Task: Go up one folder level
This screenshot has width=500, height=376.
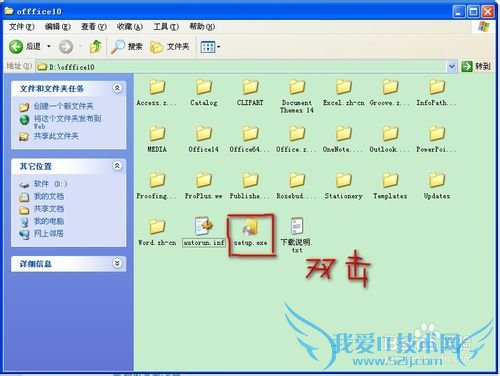Action: click(x=96, y=47)
